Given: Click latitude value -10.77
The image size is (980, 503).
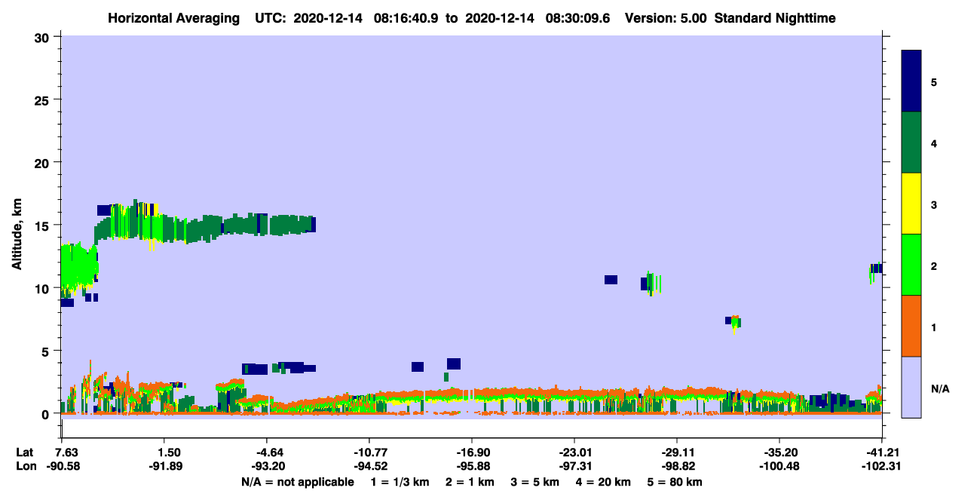Looking at the screenshot, I should 369,452.
